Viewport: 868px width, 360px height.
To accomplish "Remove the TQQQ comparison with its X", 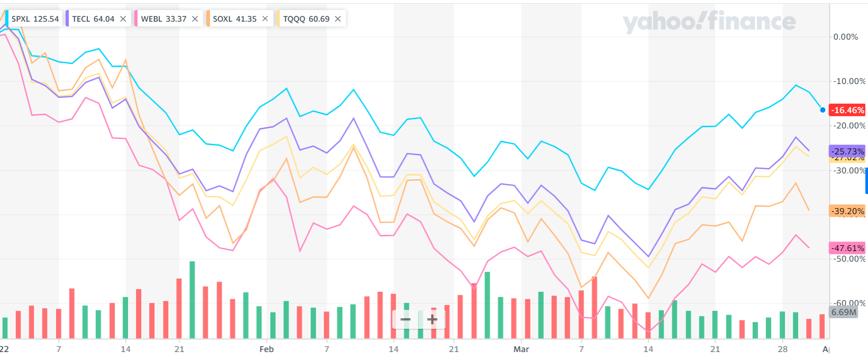I will point(338,19).
